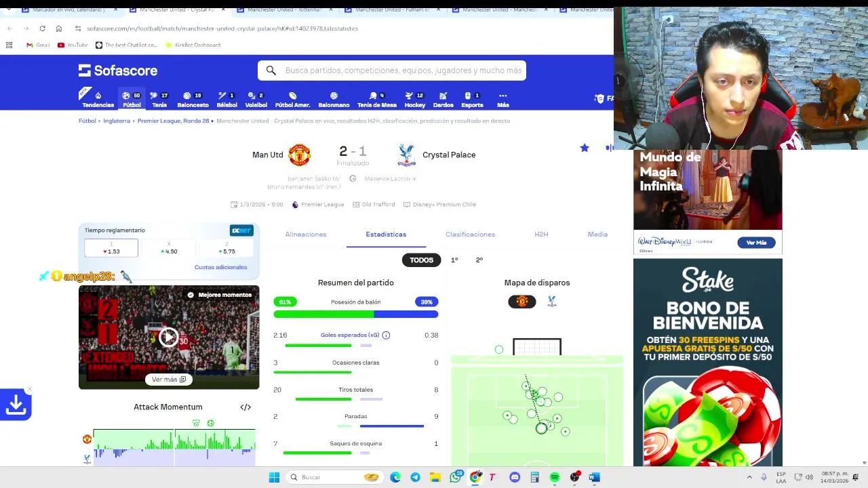Open the Béisbol sport section
Viewport: 868px width, 488px height.
pyautogui.click(x=226, y=100)
